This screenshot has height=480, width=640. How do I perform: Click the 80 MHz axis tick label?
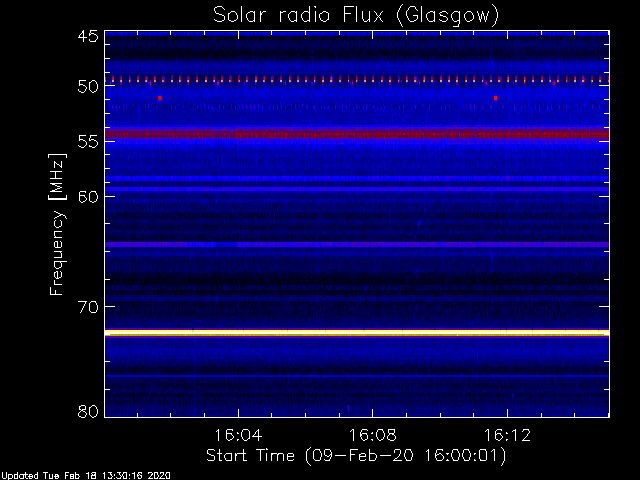pyautogui.click(x=88, y=411)
